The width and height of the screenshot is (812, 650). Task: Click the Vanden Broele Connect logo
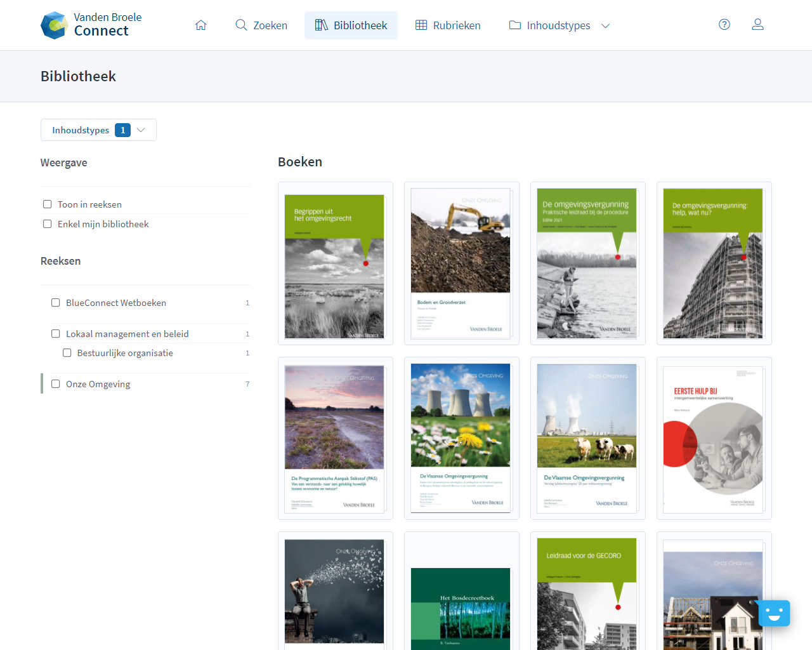point(91,25)
